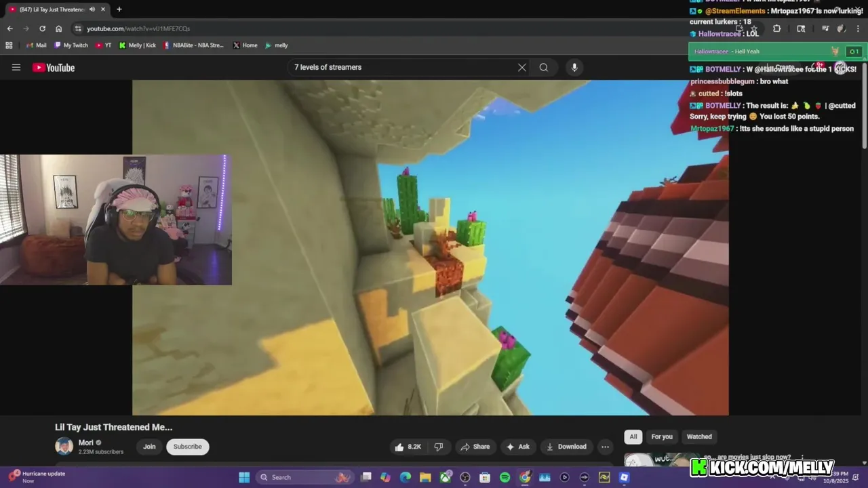Open the Mori channel name
Screen dimensions: 868x488
coord(86,443)
